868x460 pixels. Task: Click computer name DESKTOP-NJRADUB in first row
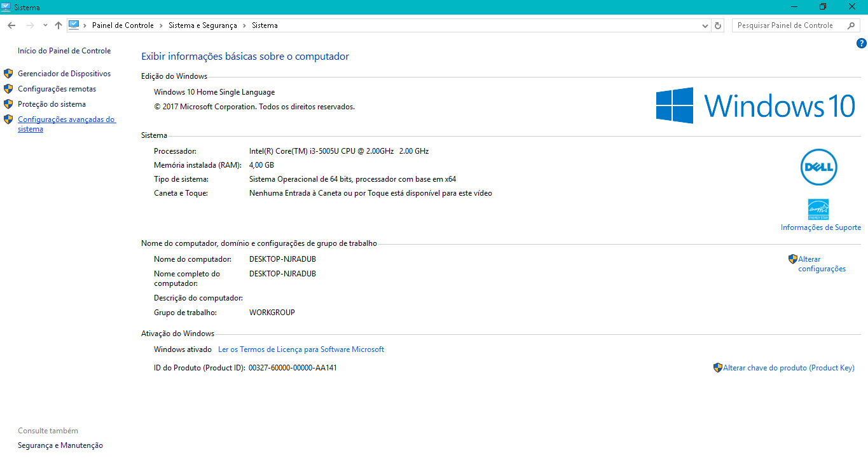point(282,259)
